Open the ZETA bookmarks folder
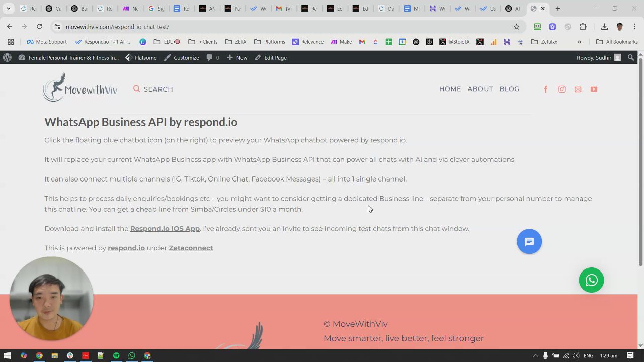644x362 pixels. pyautogui.click(x=235, y=42)
